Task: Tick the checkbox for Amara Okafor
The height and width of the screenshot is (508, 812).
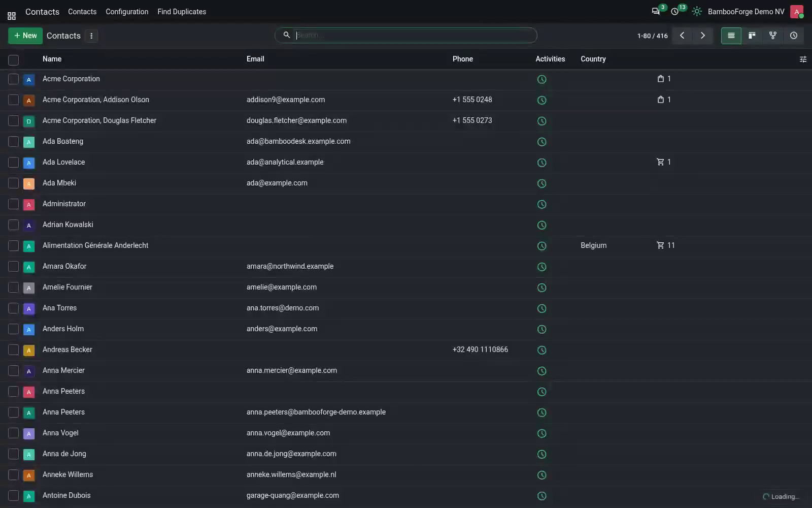Action: click(x=14, y=267)
